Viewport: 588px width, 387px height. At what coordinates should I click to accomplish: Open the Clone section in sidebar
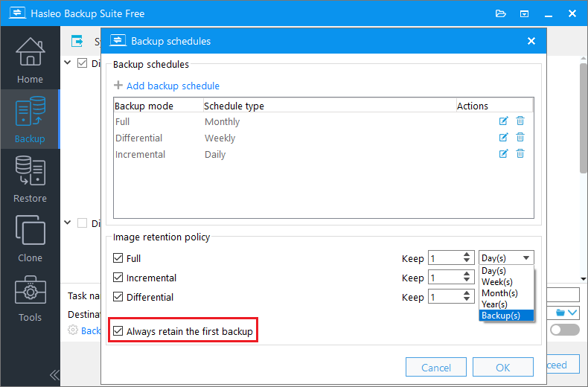pyautogui.click(x=30, y=238)
